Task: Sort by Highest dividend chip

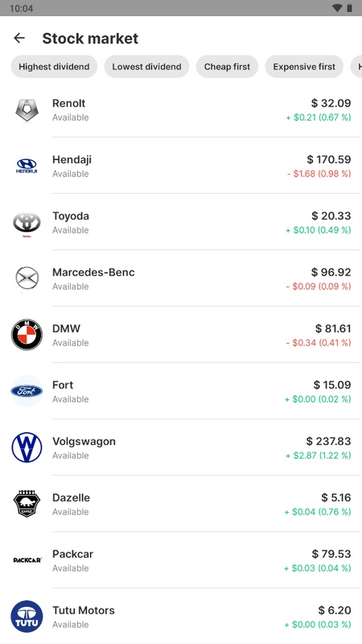Action: pyautogui.click(x=54, y=67)
